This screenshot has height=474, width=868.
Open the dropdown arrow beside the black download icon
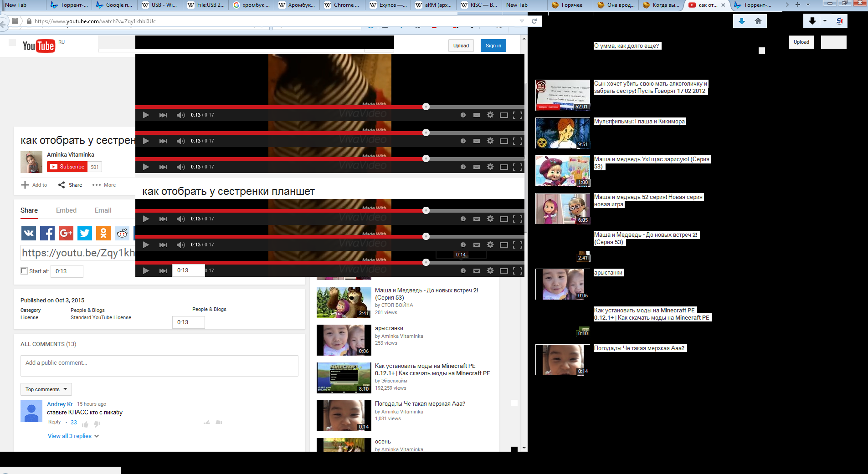825,21
